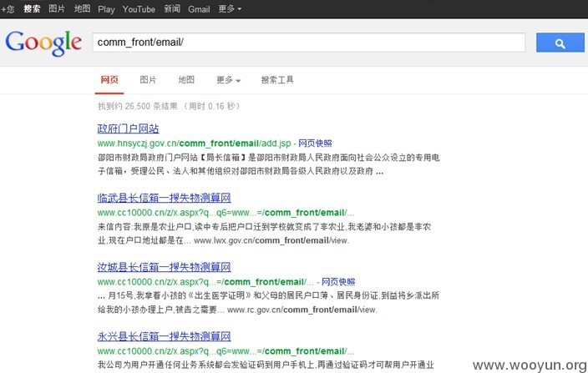Open the 永兴县长信箱 result link
The width and height of the screenshot is (588, 373).
165,336
